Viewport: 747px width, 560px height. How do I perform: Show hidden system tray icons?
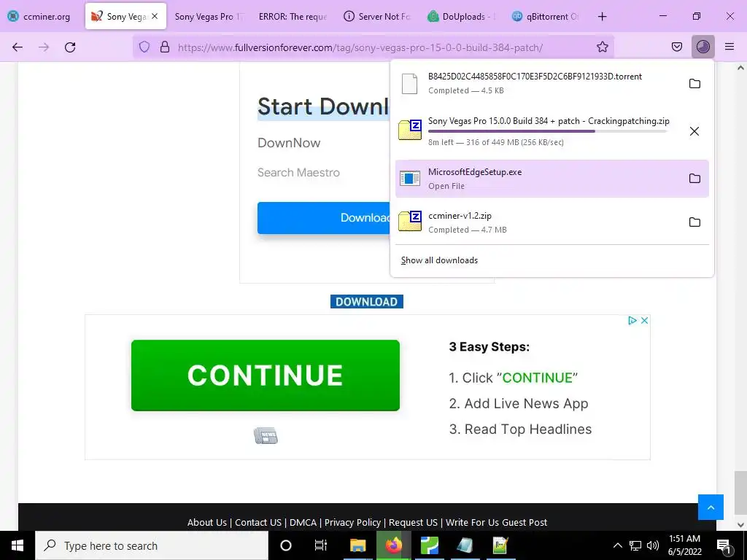point(617,545)
